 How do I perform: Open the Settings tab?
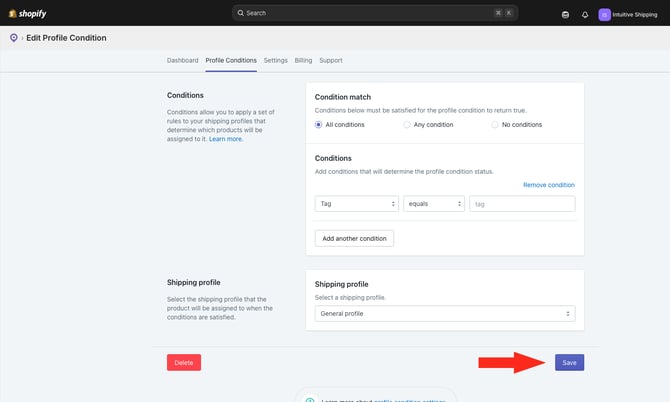[276, 60]
